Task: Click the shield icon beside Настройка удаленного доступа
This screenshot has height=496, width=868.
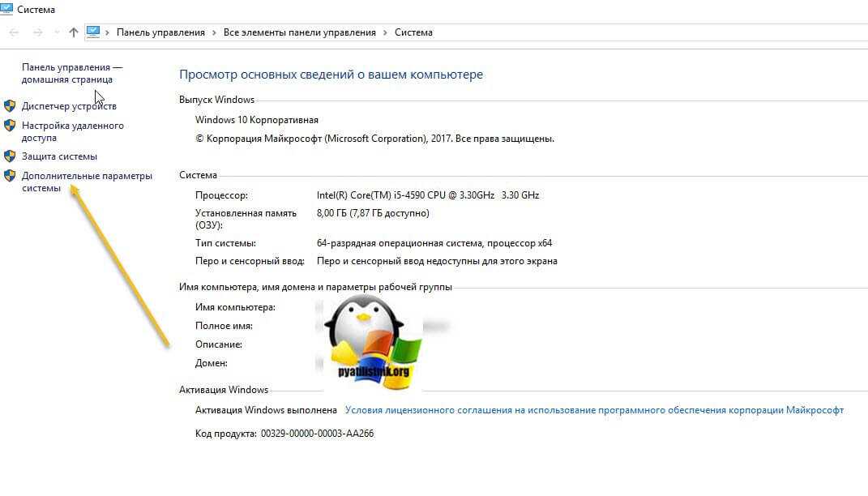Action: [x=10, y=126]
